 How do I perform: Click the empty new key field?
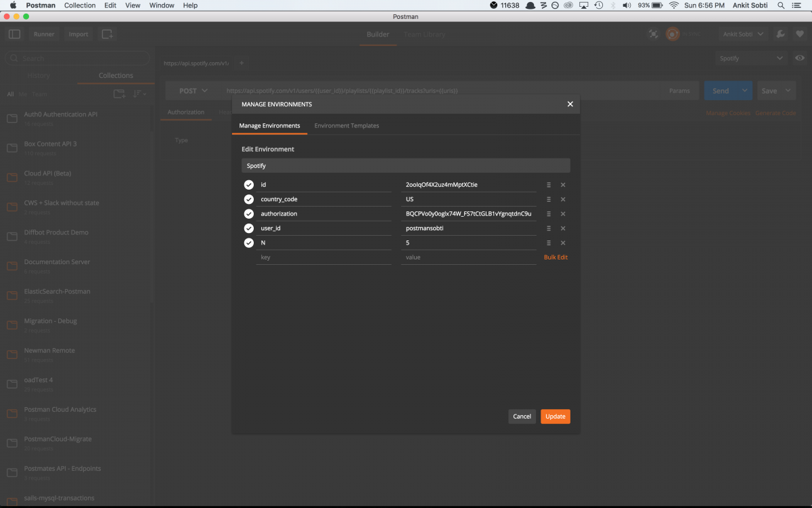(x=324, y=257)
